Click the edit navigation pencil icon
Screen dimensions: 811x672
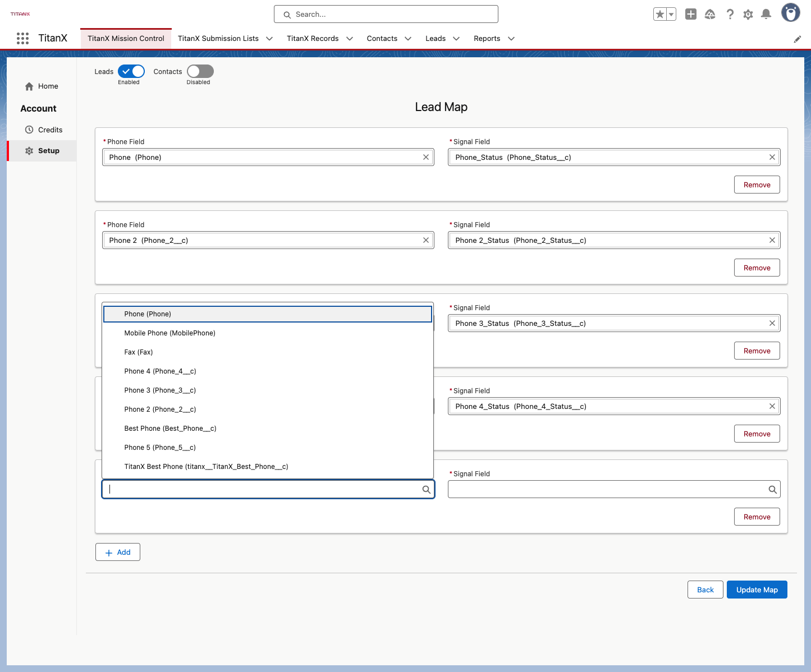798,39
